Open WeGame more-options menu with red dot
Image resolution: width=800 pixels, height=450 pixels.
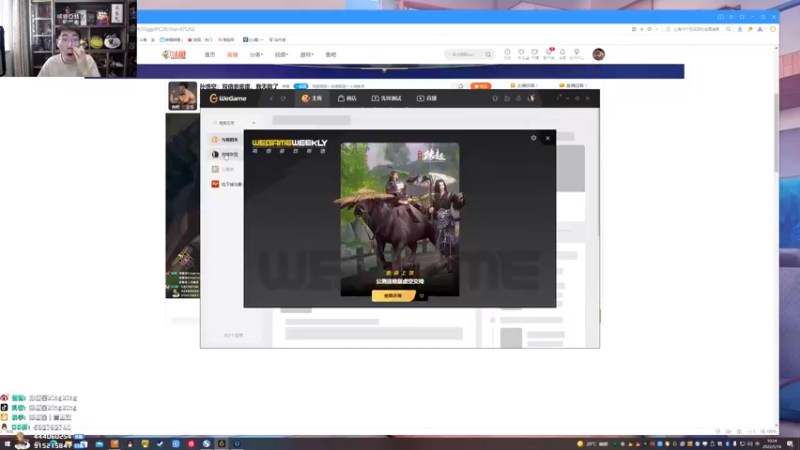coord(558,98)
